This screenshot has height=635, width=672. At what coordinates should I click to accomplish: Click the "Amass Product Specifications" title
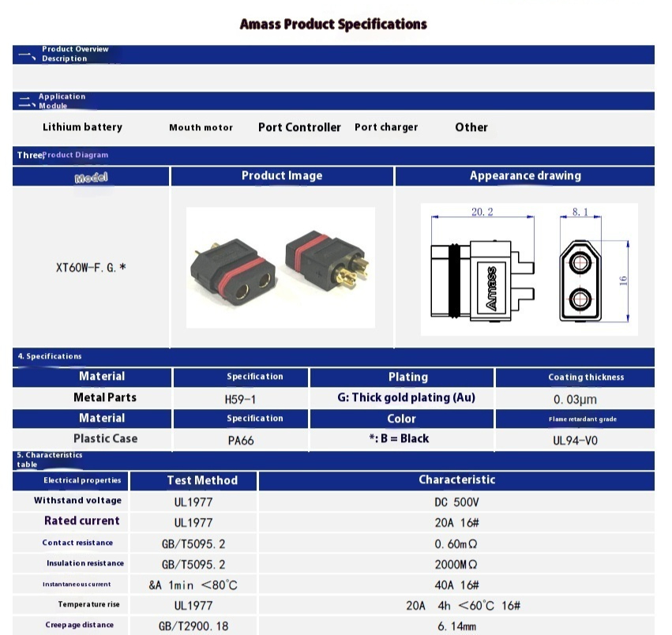coord(333,24)
